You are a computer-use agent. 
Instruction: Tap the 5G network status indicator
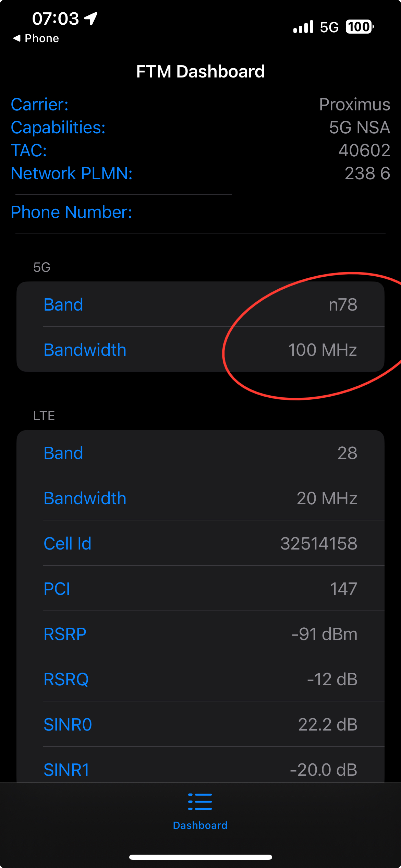pos(329,27)
